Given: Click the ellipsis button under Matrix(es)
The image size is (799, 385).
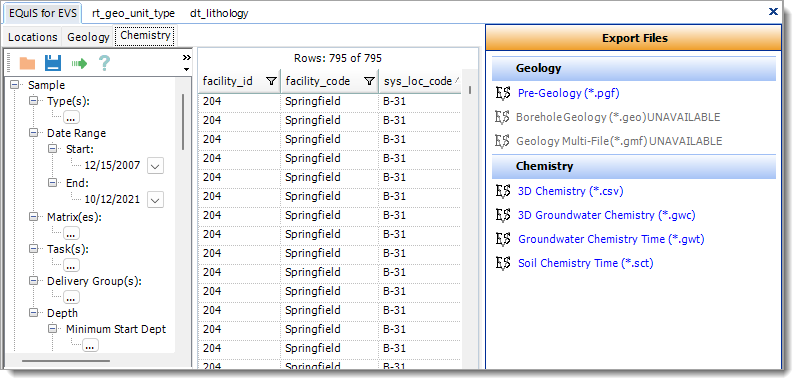Looking at the screenshot, I should (71, 233).
